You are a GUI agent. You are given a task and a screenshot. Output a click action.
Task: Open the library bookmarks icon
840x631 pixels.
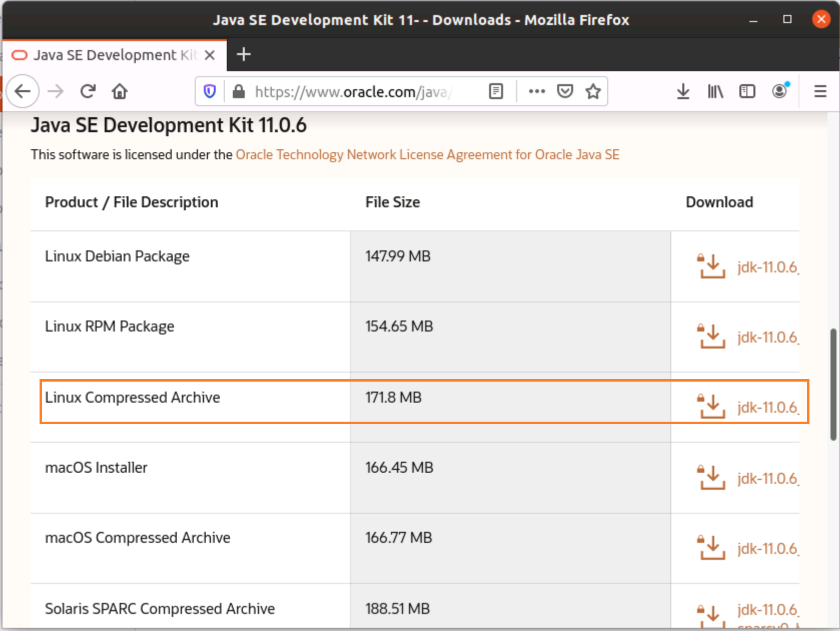point(715,91)
